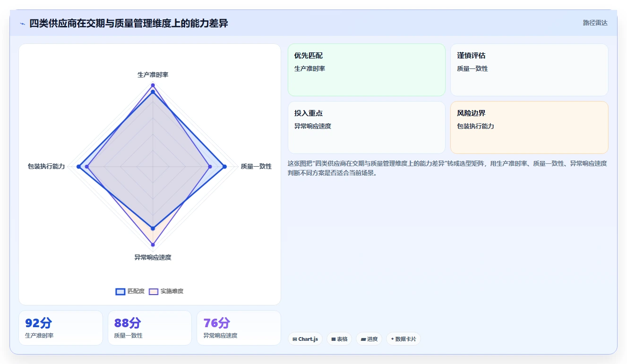Click the Chart.js tag icon
Viewport: 627px width, 364px height.
[x=295, y=339]
